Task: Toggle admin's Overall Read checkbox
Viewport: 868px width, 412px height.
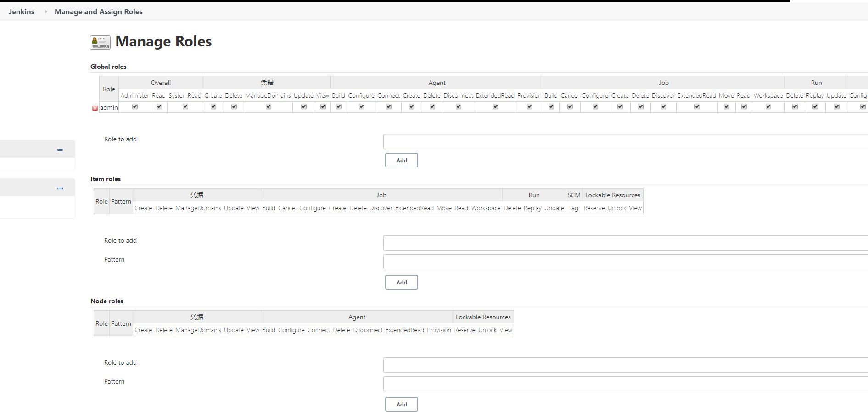Action: tap(159, 106)
